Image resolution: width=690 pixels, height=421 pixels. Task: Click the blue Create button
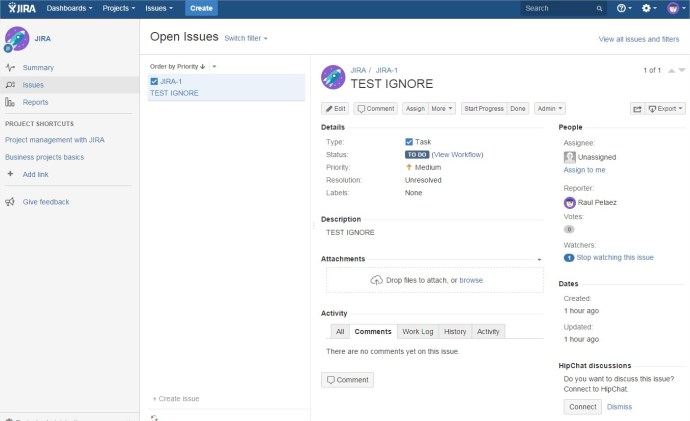tap(201, 8)
